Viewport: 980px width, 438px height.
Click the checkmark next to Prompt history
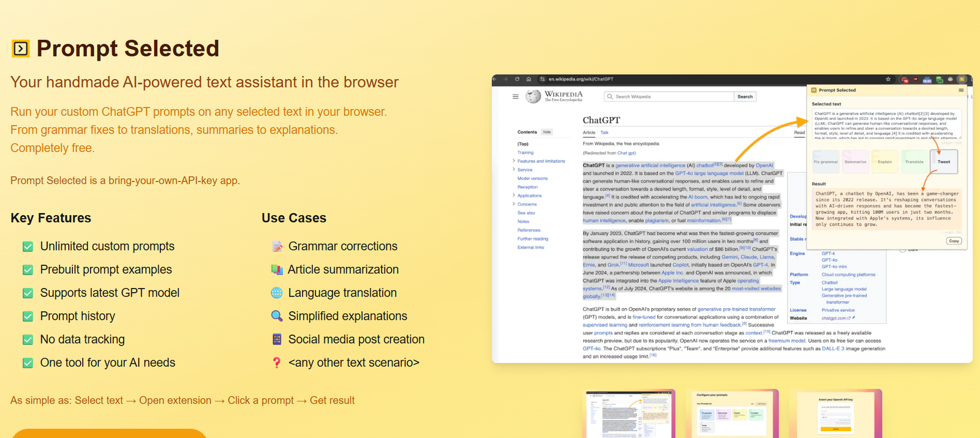(x=28, y=316)
